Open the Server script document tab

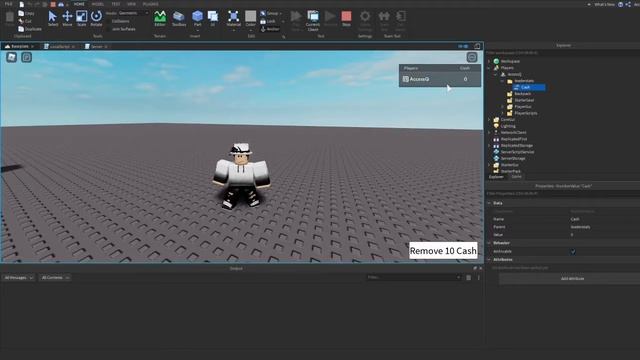click(x=96, y=47)
